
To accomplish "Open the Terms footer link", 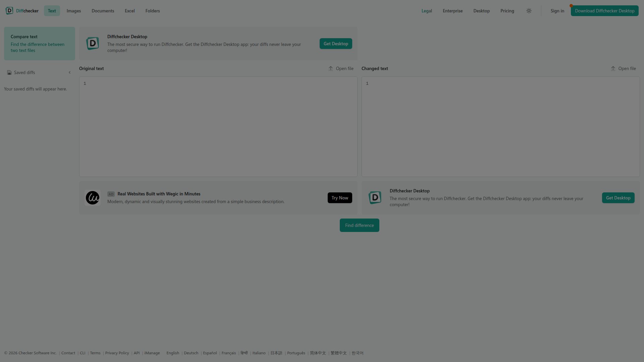I will point(95,353).
